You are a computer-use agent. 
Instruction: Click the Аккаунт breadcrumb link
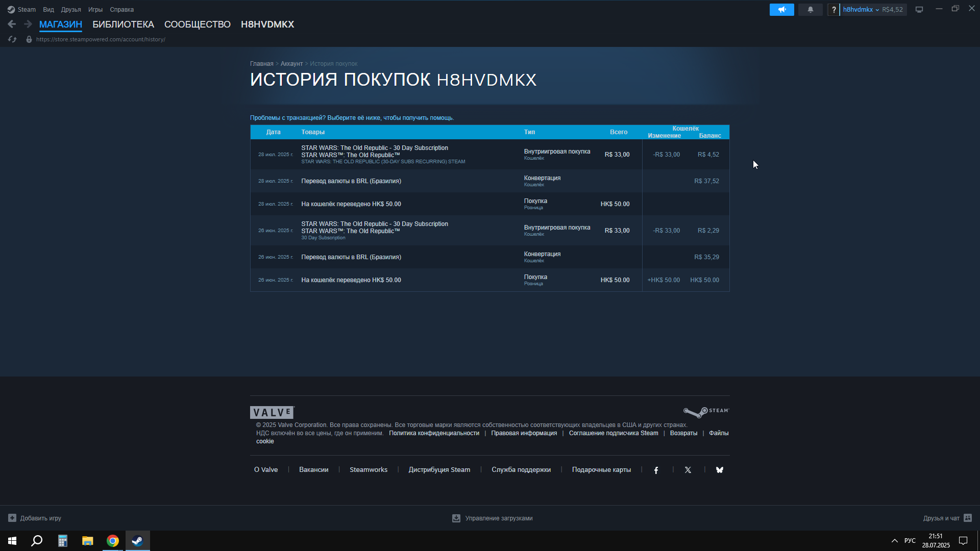291,64
